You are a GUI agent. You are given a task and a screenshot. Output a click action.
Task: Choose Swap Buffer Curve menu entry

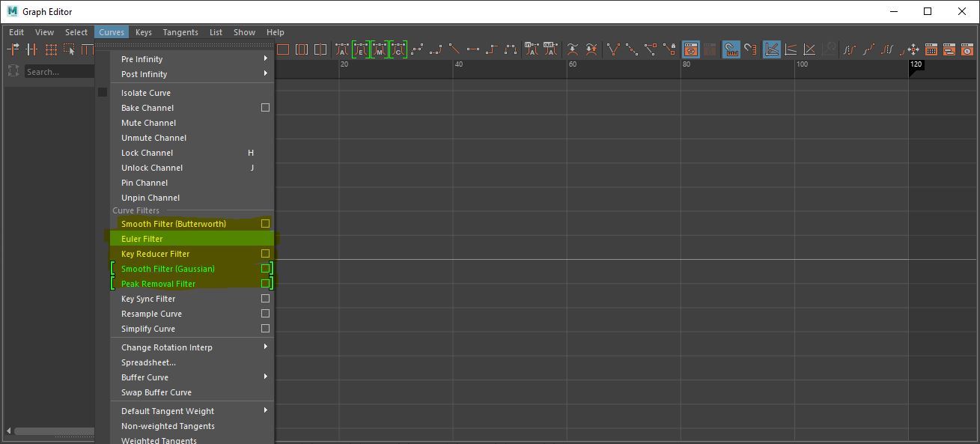coord(192,392)
